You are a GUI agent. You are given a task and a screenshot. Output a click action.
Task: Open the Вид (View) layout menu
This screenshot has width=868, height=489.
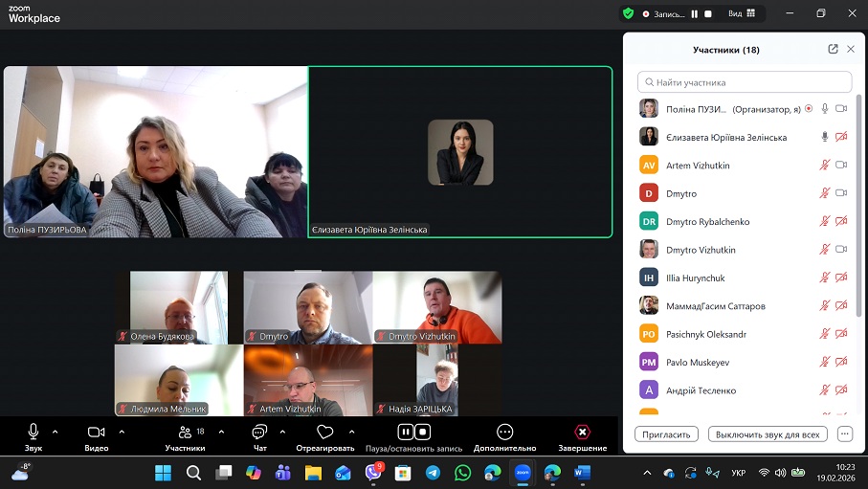tap(742, 13)
